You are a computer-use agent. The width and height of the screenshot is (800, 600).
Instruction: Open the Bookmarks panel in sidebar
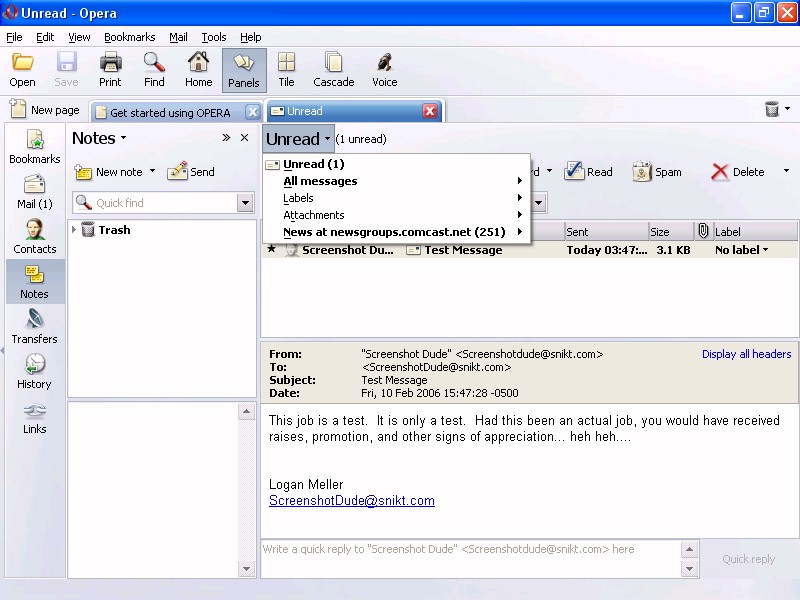(34, 147)
